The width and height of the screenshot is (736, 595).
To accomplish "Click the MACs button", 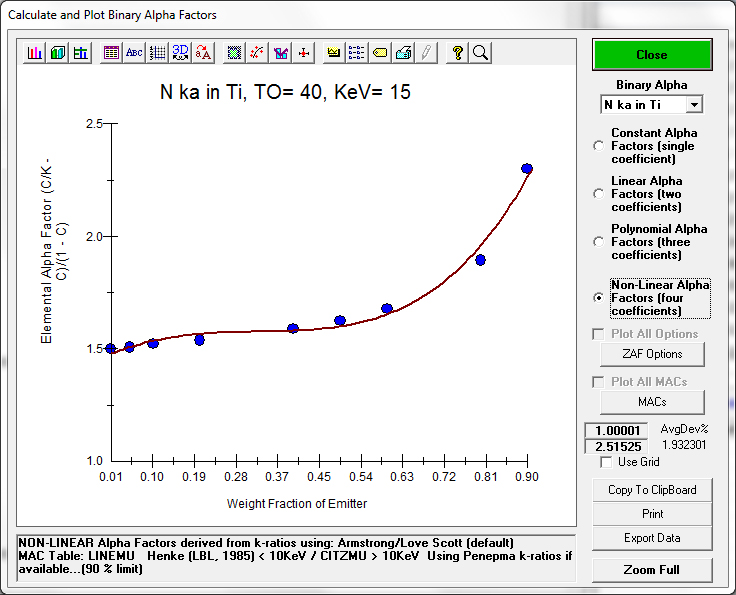I will pos(652,402).
